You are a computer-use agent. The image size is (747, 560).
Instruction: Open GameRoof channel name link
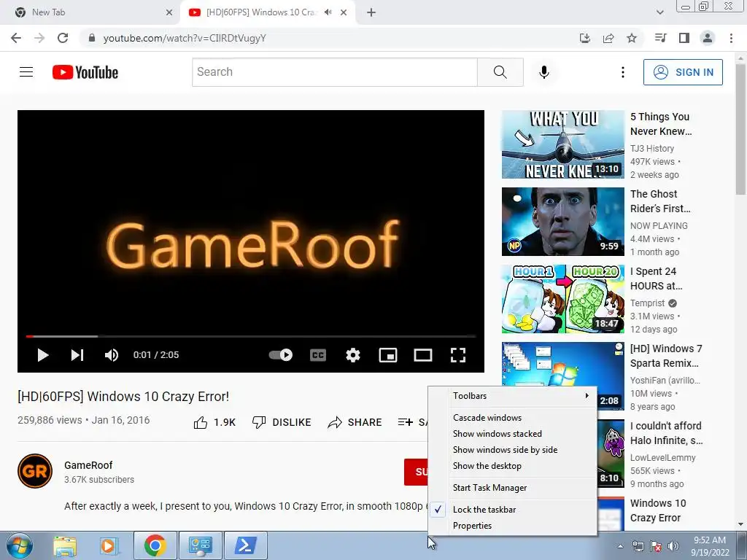(x=88, y=465)
